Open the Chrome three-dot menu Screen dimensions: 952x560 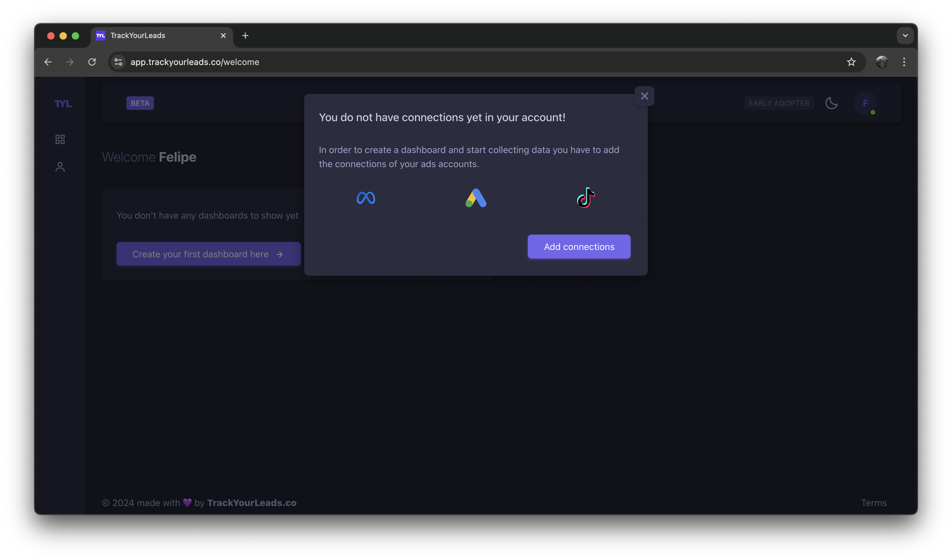click(904, 62)
